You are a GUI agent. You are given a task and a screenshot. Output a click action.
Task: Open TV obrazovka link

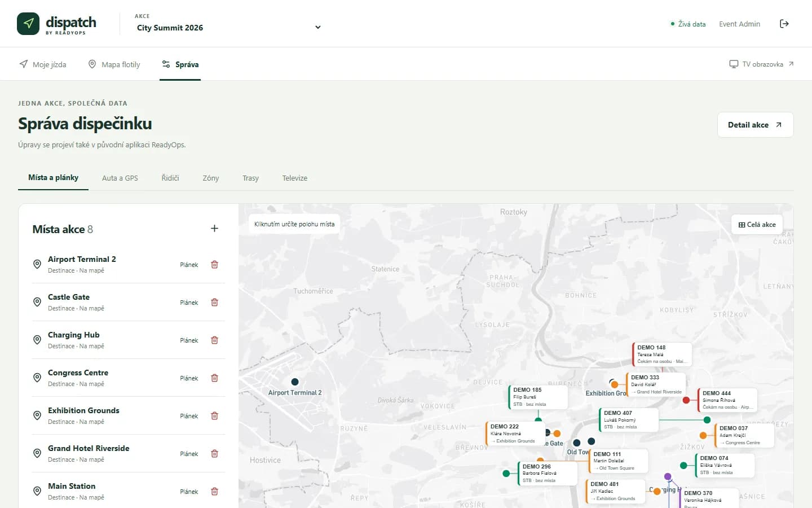pyautogui.click(x=761, y=64)
